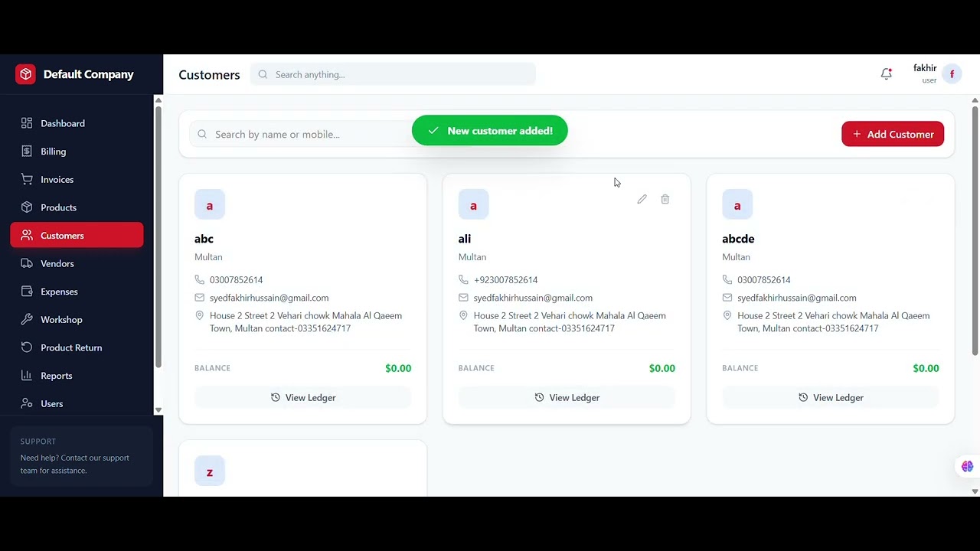Click the purple brain assistant icon

[x=967, y=466]
